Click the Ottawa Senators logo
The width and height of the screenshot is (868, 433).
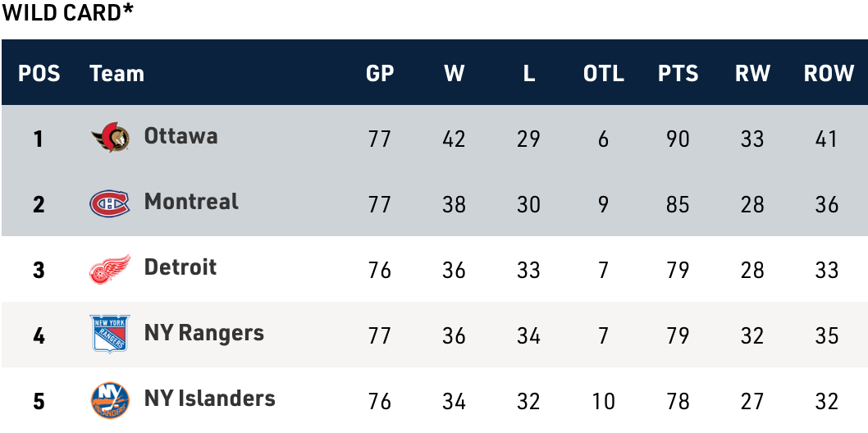[x=110, y=137]
